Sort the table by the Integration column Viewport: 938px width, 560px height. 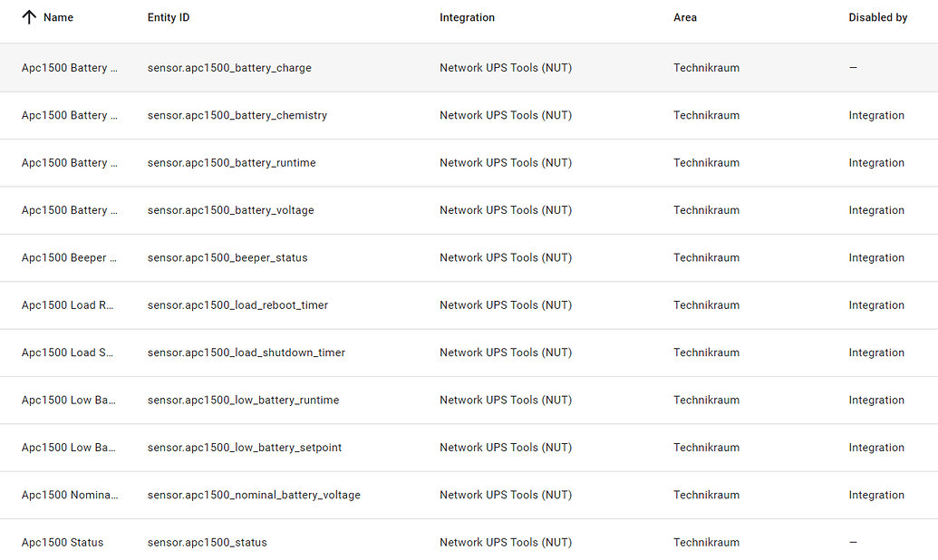(467, 16)
